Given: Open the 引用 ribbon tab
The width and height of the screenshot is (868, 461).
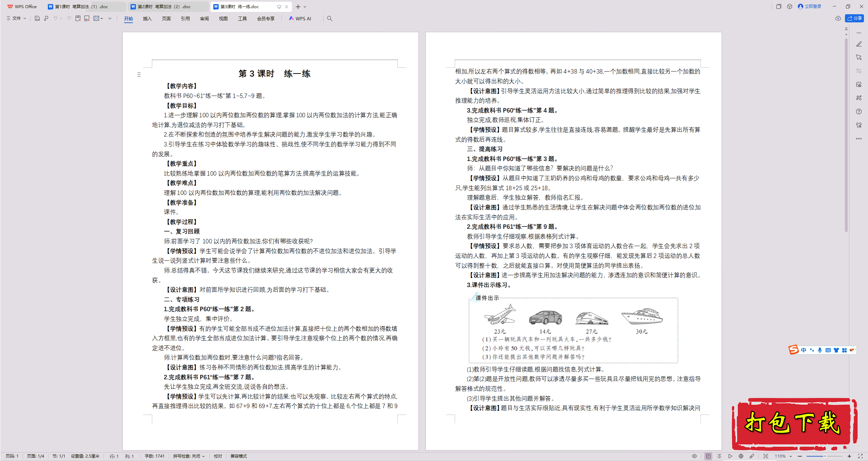Looking at the screenshot, I should click(x=185, y=19).
